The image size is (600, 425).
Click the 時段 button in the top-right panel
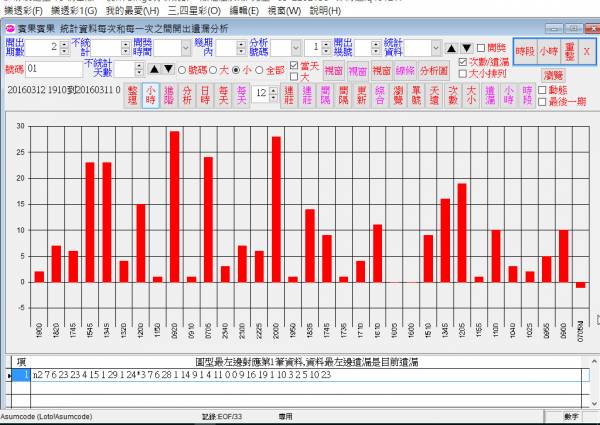(x=525, y=50)
